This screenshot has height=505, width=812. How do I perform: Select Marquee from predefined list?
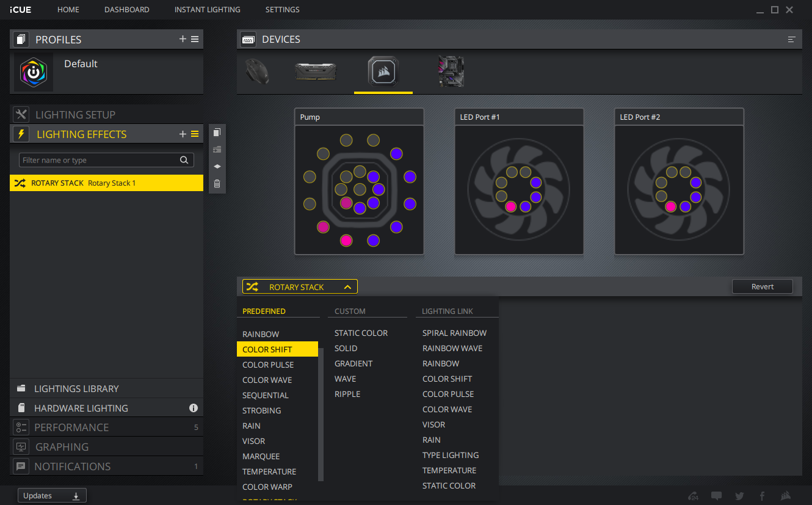(261, 456)
